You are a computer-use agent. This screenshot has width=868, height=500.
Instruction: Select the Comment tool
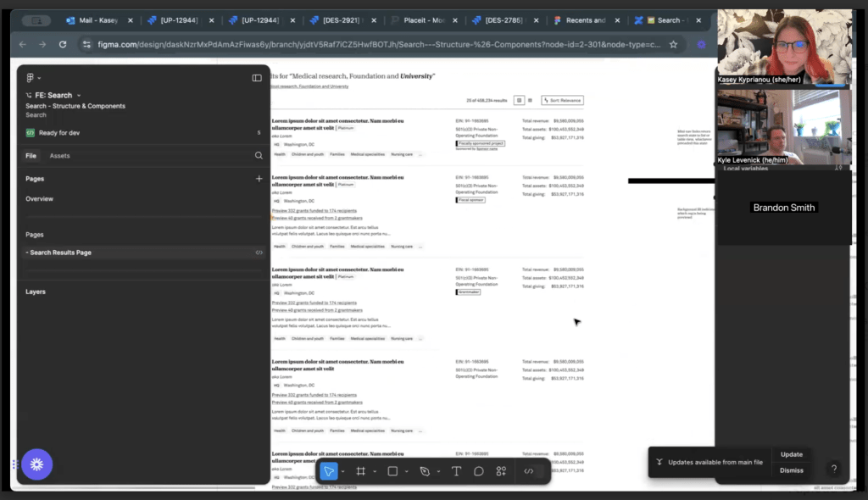[x=479, y=471]
